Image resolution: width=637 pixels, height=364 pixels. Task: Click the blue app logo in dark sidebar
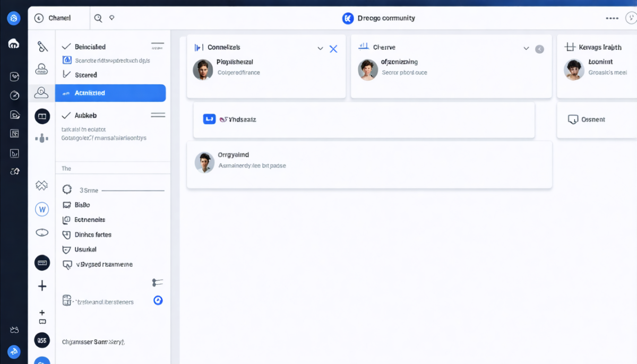click(14, 19)
